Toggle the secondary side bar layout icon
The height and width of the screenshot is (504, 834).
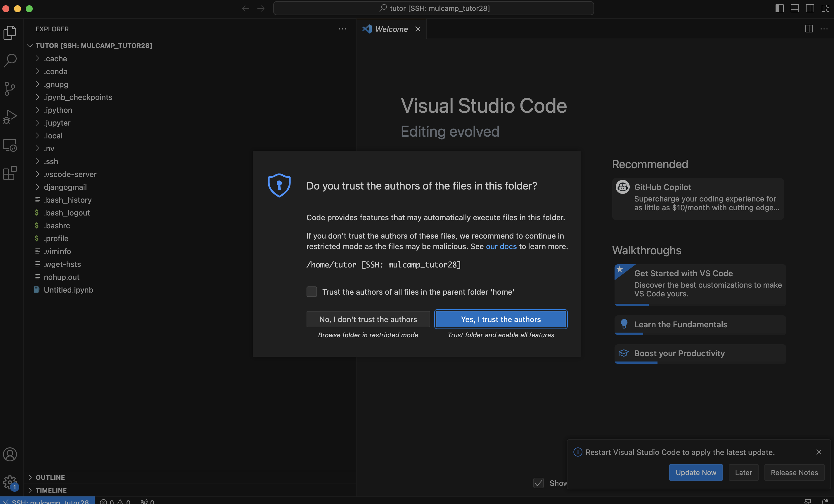810,8
